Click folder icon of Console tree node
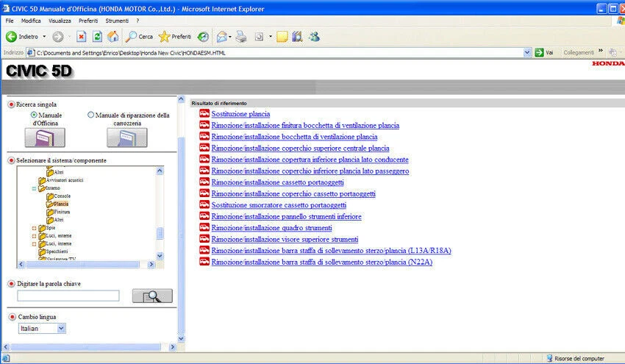This screenshot has width=625, height=364. pos(50,196)
